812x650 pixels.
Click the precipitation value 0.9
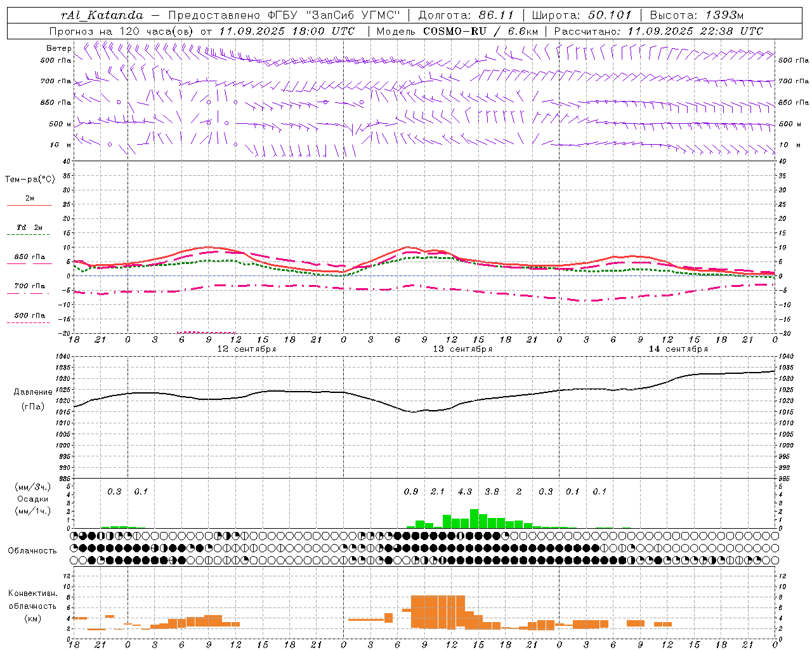point(411,492)
